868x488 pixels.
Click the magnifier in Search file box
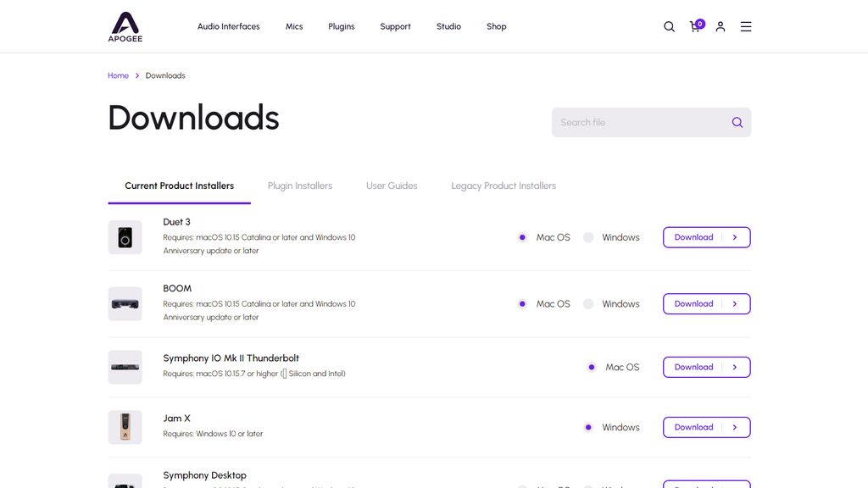point(737,122)
